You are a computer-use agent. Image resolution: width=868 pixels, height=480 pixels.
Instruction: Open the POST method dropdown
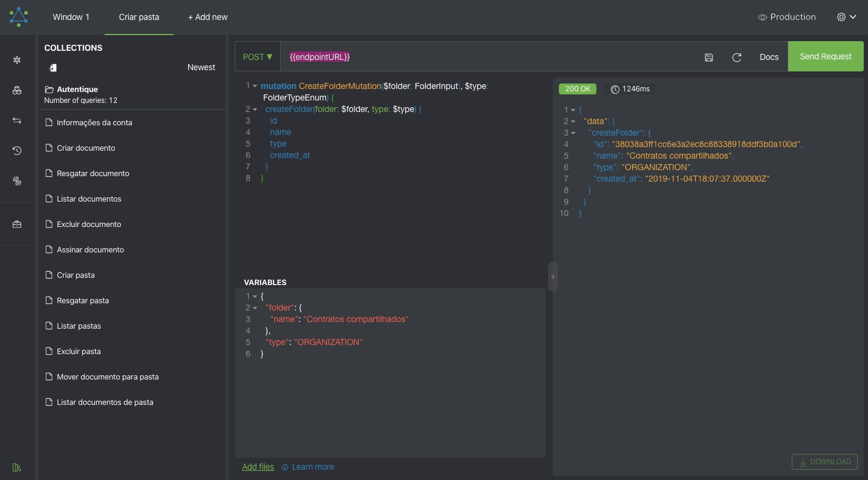258,57
